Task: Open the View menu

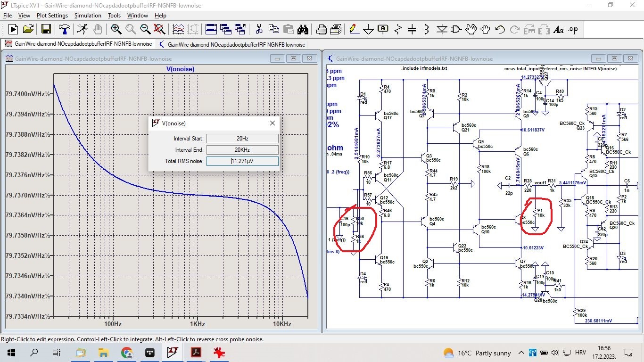Action: [x=24, y=16]
